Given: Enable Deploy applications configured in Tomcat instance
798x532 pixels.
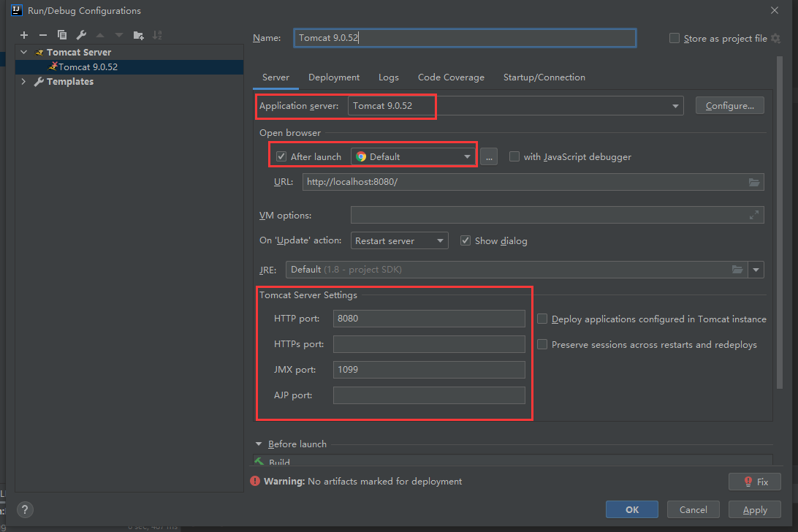Looking at the screenshot, I should (x=542, y=319).
